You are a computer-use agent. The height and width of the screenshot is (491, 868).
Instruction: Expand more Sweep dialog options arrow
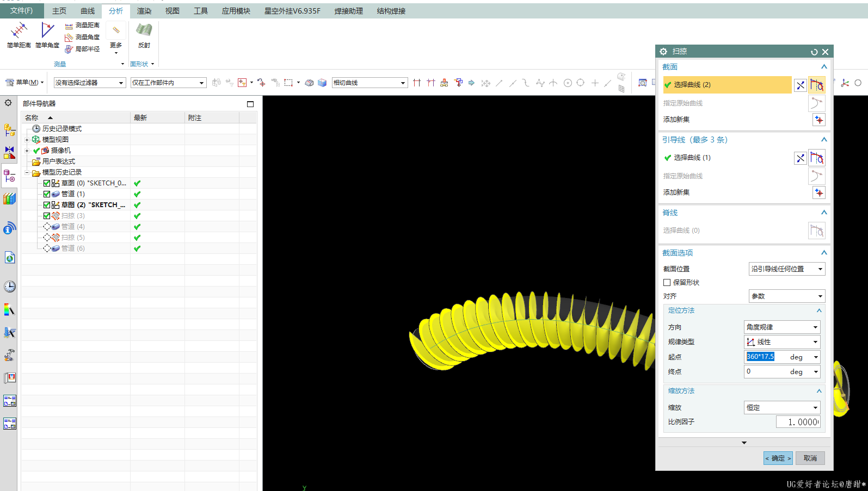(744, 443)
